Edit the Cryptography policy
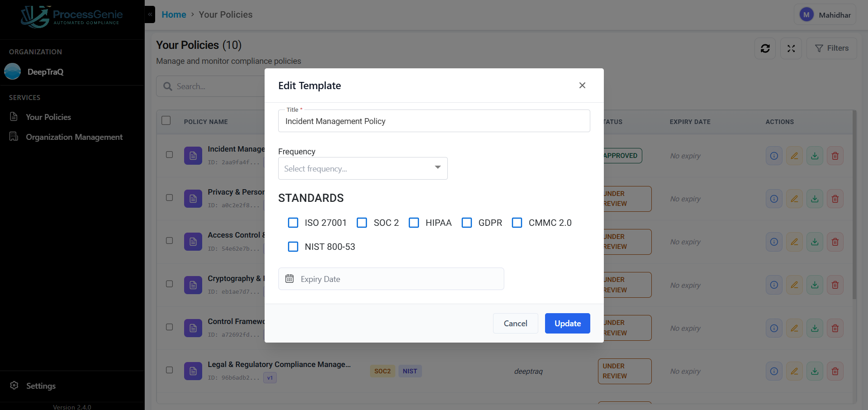The height and width of the screenshot is (410, 868). click(794, 285)
